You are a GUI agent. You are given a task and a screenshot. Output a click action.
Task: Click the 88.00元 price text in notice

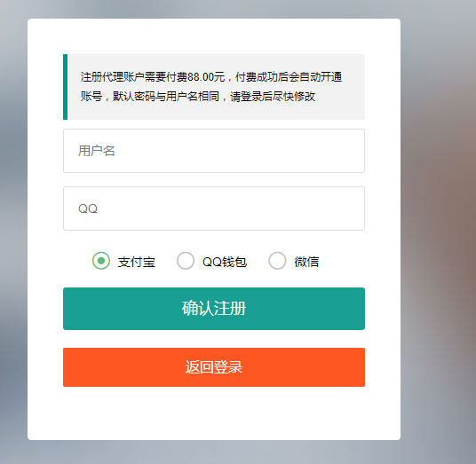(206, 77)
